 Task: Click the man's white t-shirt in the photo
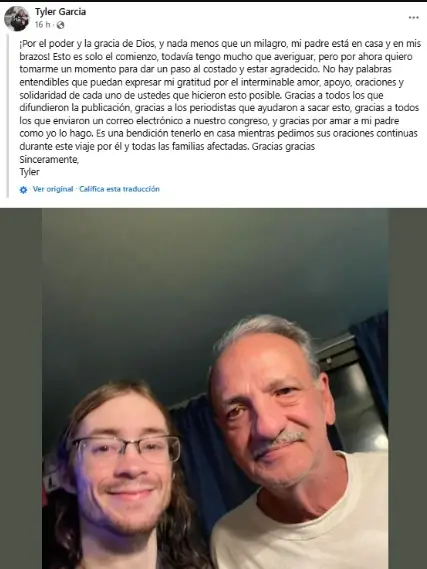click(x=305, y=526)
